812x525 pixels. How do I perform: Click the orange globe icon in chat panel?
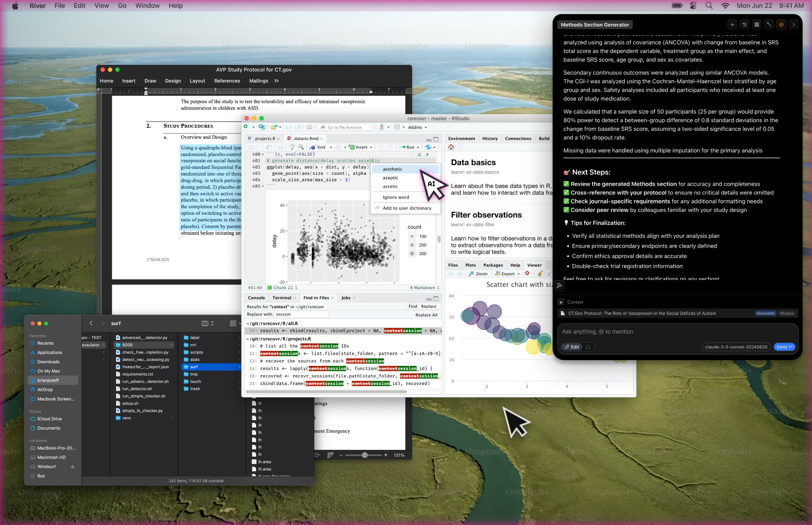781,25
